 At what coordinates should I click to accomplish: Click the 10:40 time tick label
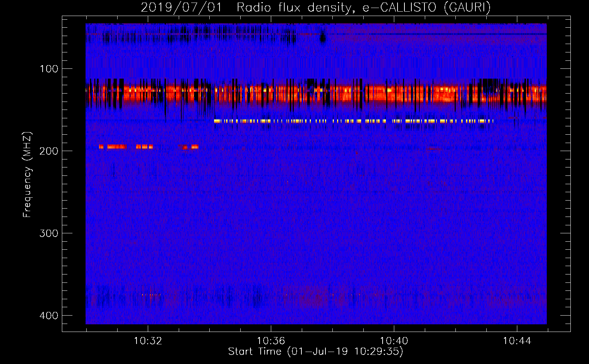coord(394,341)
